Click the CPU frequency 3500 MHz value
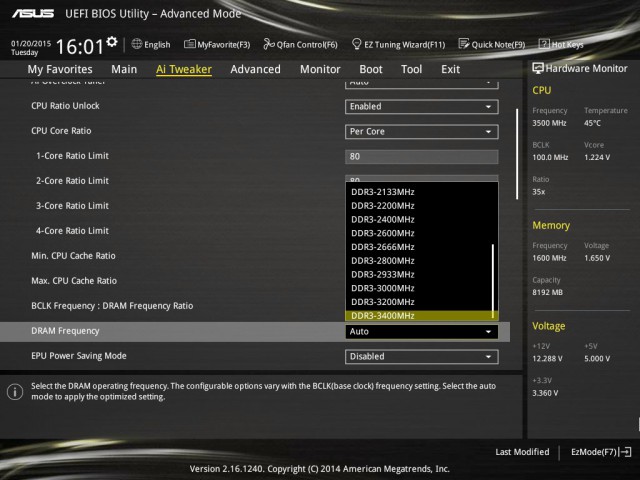This screenshot has width=640, height=480. pos(549,123)
